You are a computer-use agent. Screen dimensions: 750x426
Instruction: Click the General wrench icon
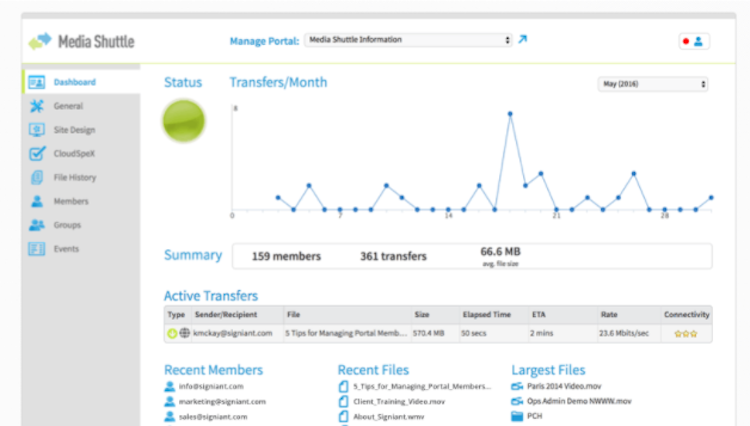(36, 106)
